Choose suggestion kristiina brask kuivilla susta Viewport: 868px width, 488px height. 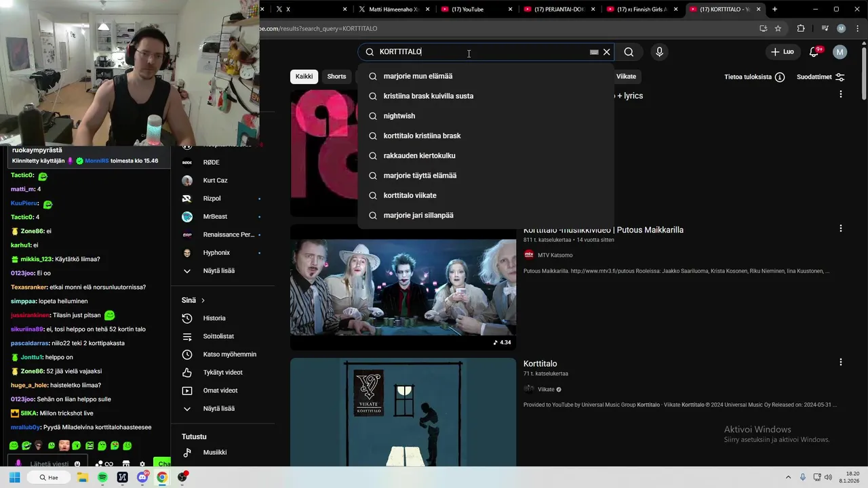point(486,96)
